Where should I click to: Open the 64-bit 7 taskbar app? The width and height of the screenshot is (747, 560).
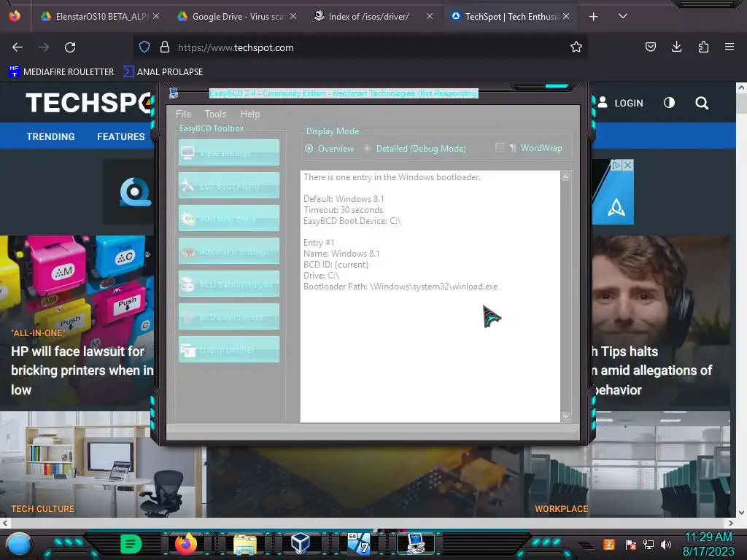coord(358,544)
